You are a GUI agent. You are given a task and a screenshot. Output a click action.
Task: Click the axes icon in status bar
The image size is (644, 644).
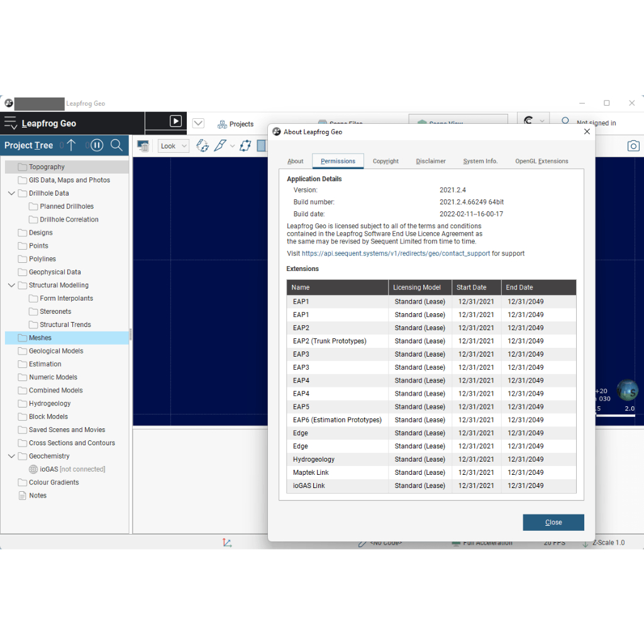pos(227,543)
